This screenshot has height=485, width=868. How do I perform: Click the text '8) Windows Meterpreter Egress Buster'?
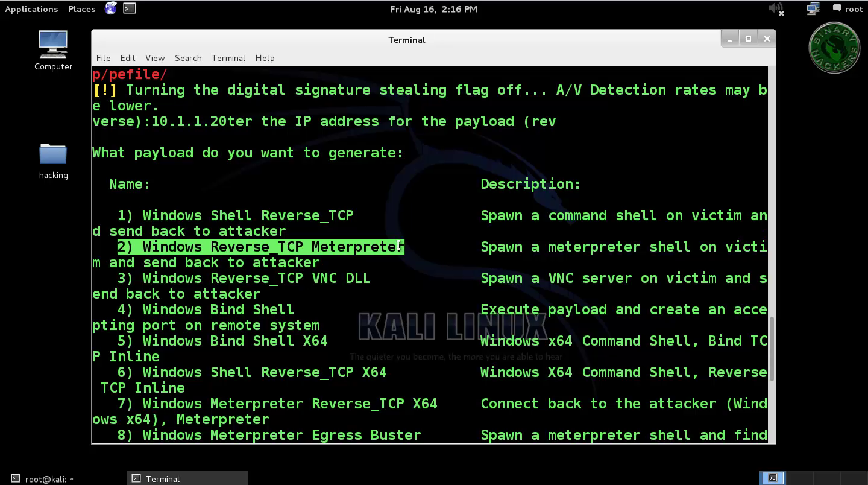(x=269, y=435)
